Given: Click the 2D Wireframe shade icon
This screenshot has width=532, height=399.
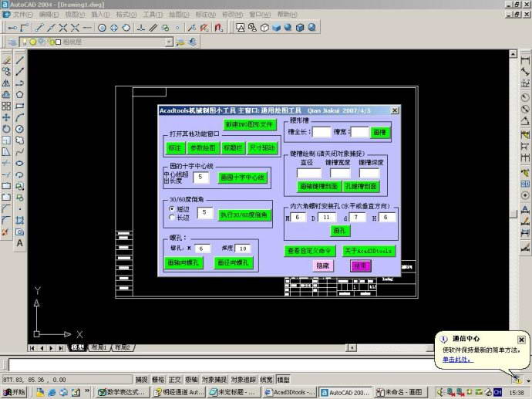Looking at the screenshot, I should tap(241, 28).
